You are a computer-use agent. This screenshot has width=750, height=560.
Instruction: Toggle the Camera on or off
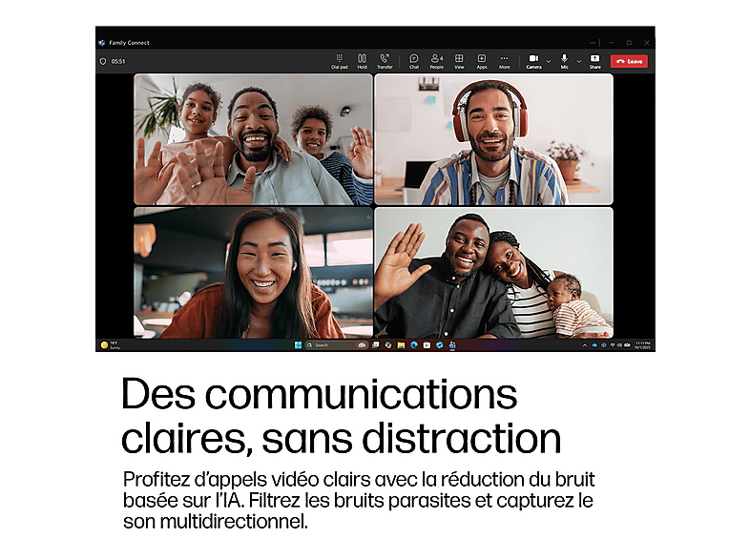[533, 61]
